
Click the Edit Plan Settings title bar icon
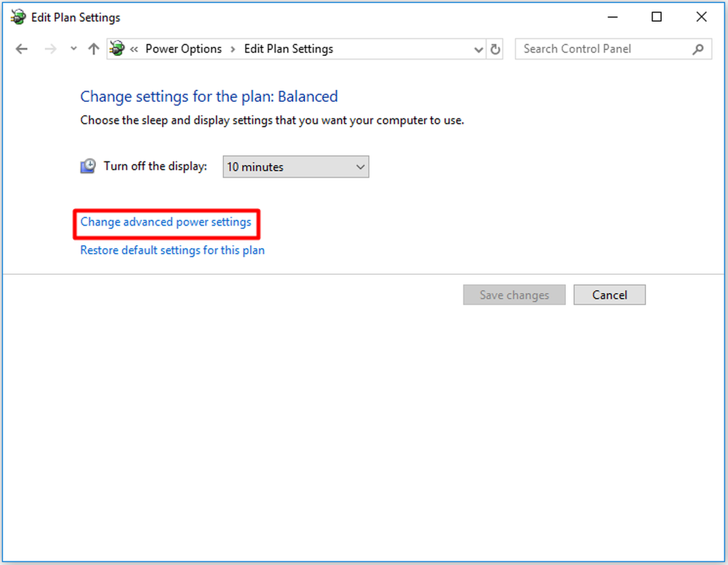[x=18, y=18]
